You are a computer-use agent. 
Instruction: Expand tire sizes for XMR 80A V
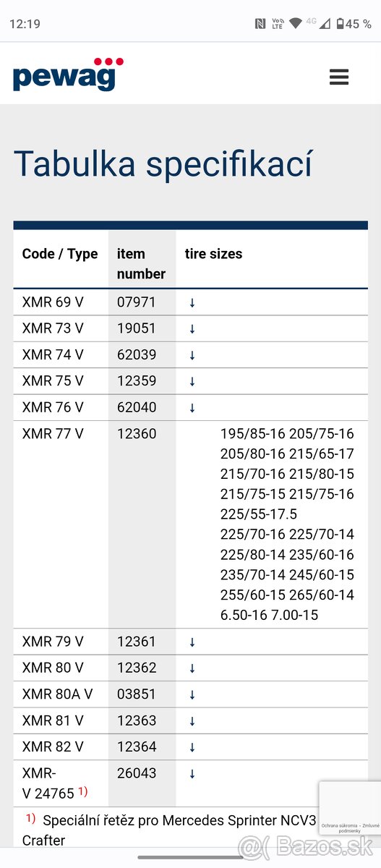[192, 695]
